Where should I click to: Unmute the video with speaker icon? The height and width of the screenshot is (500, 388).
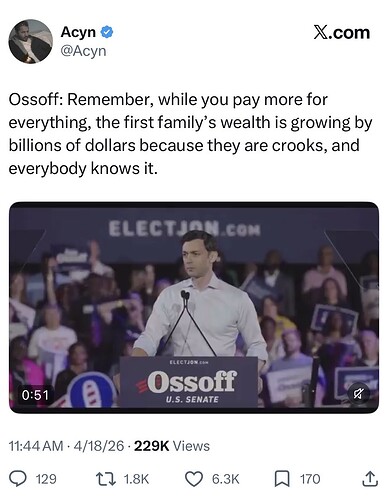pyautogui.click(x=358, y=394)
